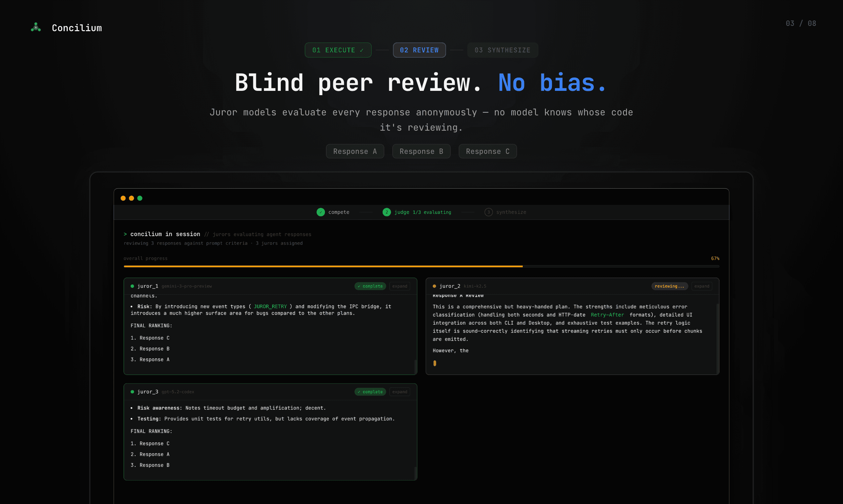The width and height of the screenshot is (843, 504).
Task: Click the checkmark on juror_3 complete badge
Action: (x=359, y=392)
